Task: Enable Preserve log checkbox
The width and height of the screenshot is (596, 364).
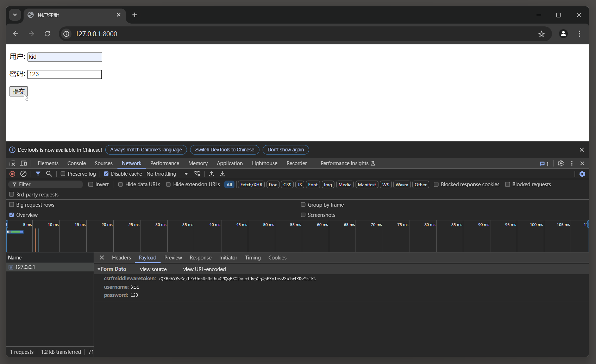Action: click(x=63, y=174)
